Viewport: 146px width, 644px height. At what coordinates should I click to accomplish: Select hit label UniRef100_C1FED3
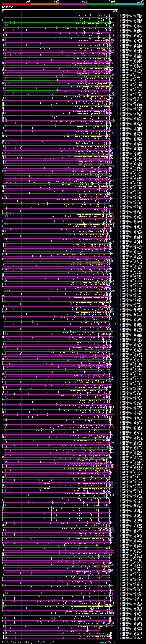131,115
